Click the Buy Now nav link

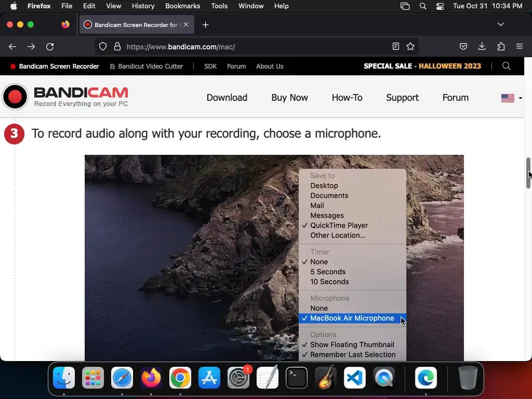(x=289, y=98)
